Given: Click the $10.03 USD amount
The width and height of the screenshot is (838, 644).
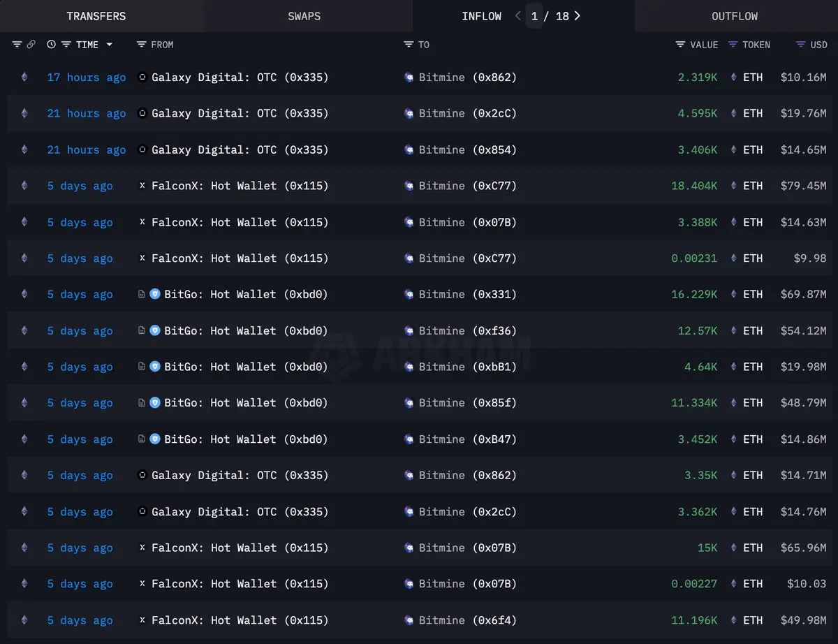Looking at the screenshot, I should 807,584.
